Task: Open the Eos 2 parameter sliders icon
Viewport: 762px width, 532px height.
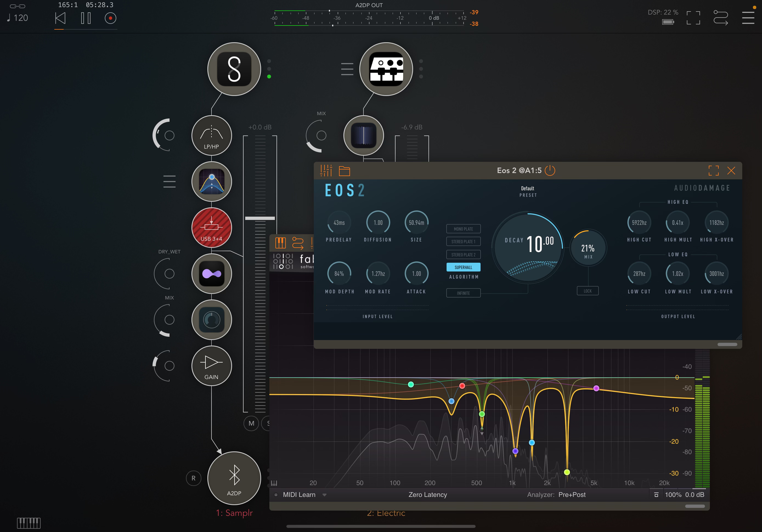Action: tap(326, 171)
